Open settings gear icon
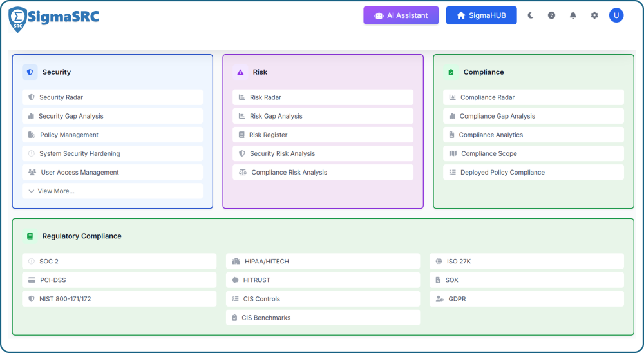 click(x=594, y=15)
